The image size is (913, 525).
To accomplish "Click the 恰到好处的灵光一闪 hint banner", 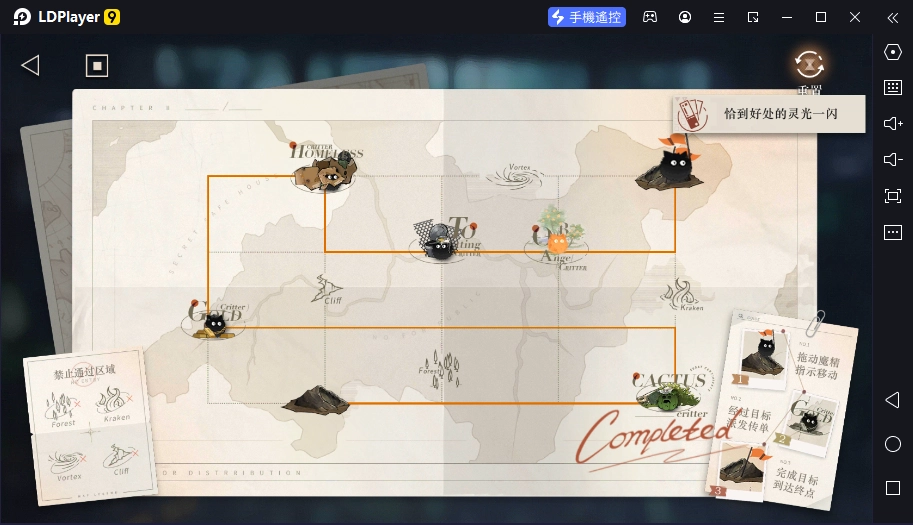I will [x=768, y=114].
